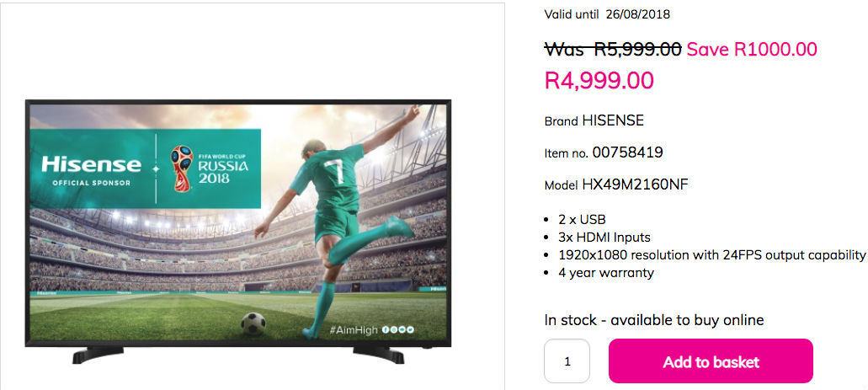Click the soccer ball on the pitch
The image size is (868, 390).
click(x=253, y=324)
